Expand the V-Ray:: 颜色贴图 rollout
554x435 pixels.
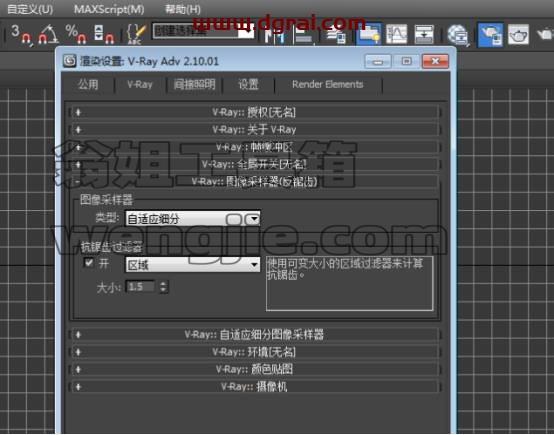coord(254,369)
